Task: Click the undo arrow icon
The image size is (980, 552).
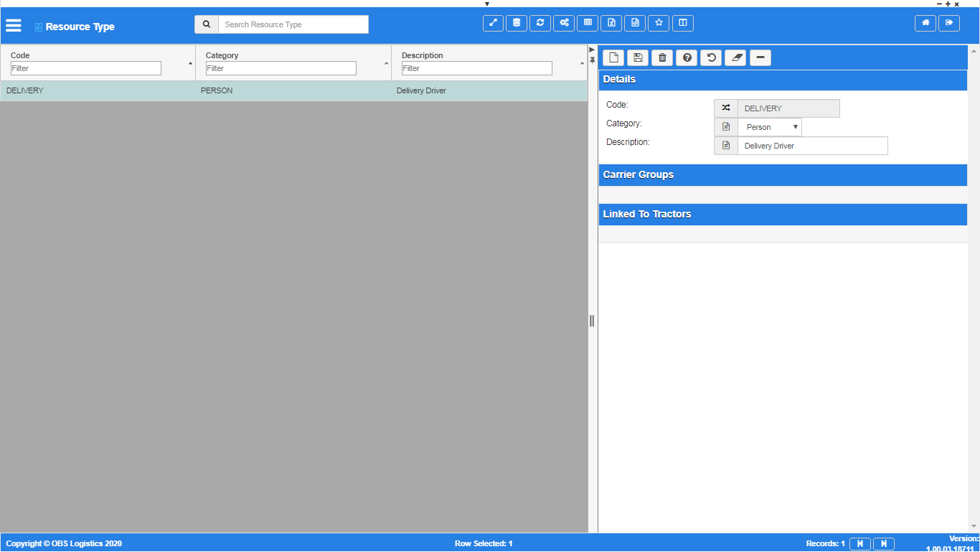Action: (711, 57)
